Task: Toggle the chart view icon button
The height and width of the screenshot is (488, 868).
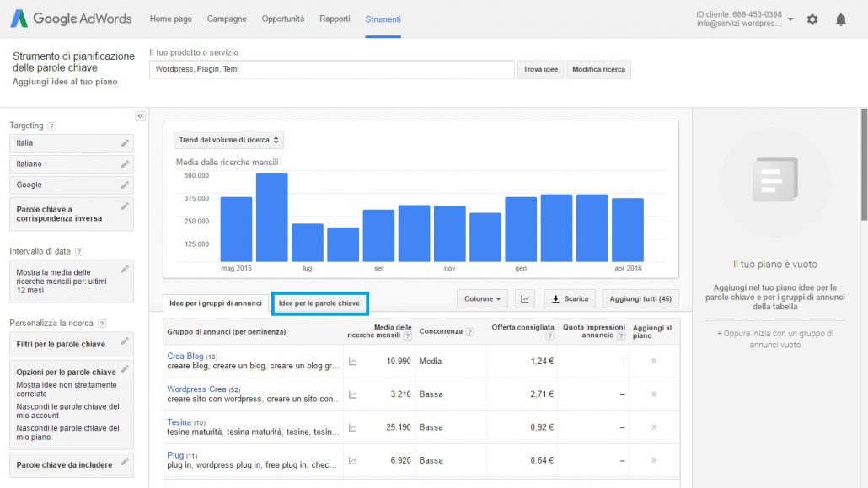Action: click(525, 299)
